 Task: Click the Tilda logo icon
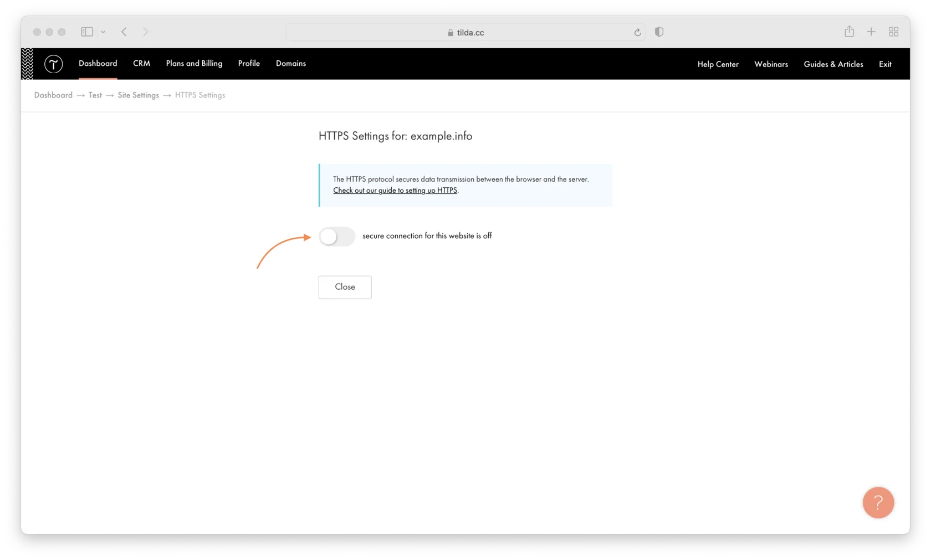pyautogui.click(x=53, y=64)
